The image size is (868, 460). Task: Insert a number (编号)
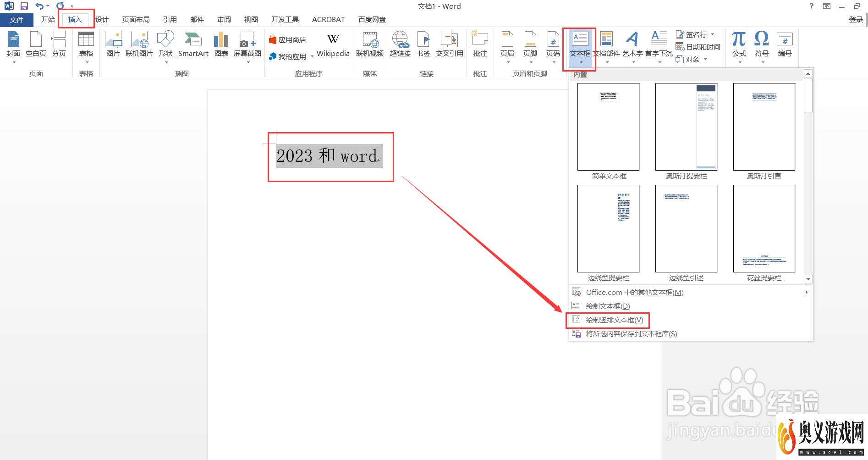click(x=785, y=45)
